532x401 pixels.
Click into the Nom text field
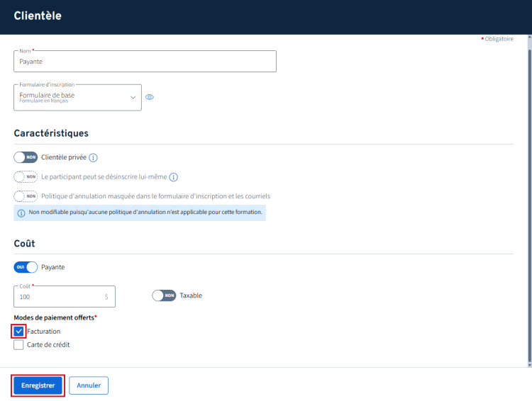[145, 62]
